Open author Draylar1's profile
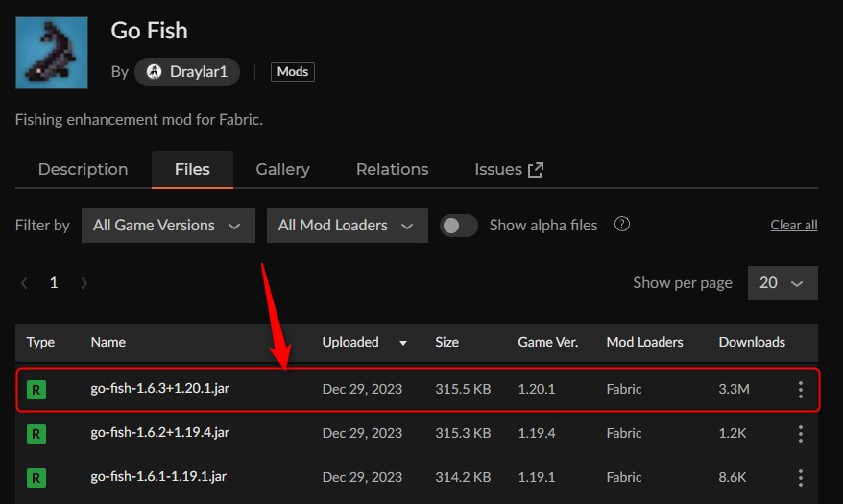 (x=187, y=72)
